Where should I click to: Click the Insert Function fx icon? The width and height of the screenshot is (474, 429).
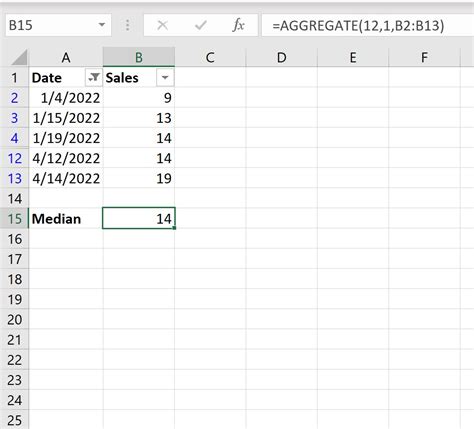point(238,25)
